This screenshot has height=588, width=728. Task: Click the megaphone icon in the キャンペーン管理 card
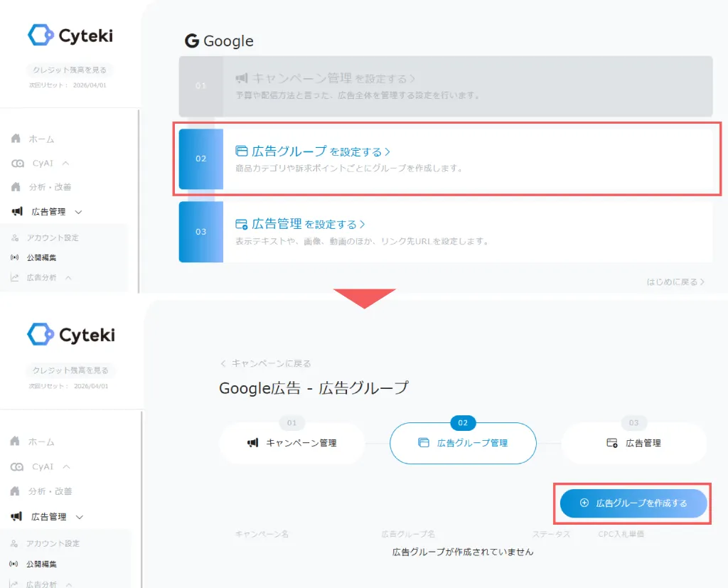click(x=242, y=78)
